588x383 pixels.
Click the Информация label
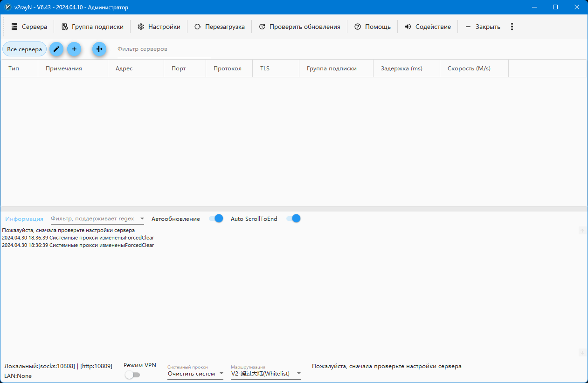click(x=24, y=219)
